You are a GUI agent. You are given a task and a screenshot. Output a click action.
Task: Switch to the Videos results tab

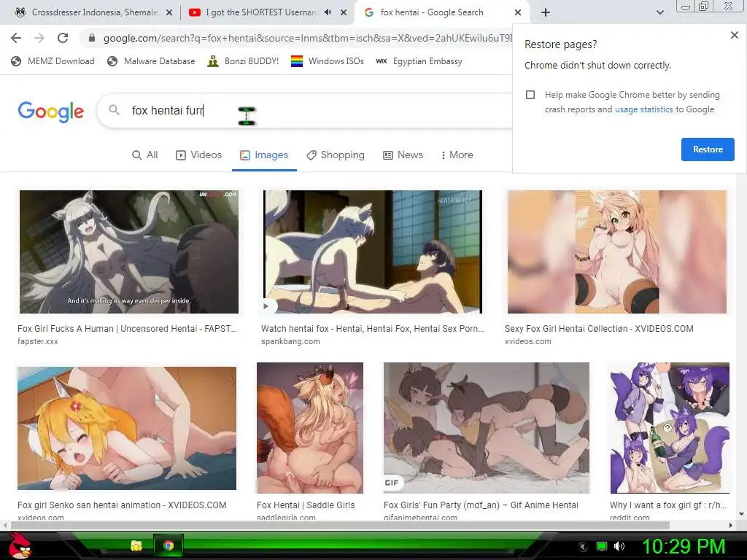[x=198, y=155]
